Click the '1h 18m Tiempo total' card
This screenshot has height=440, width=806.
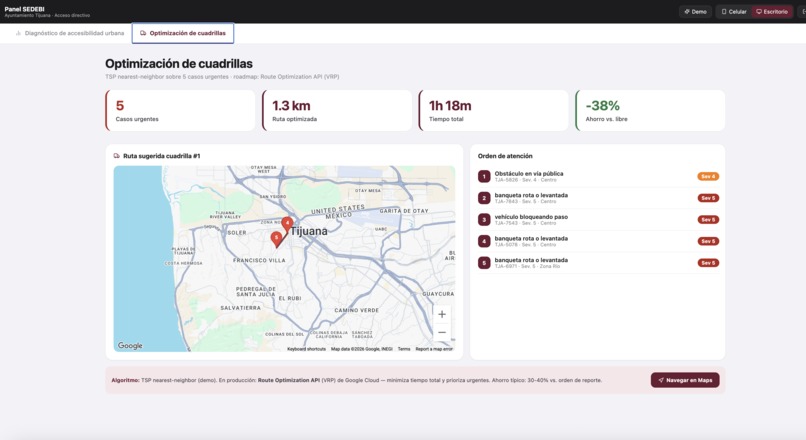click(493, 111)
